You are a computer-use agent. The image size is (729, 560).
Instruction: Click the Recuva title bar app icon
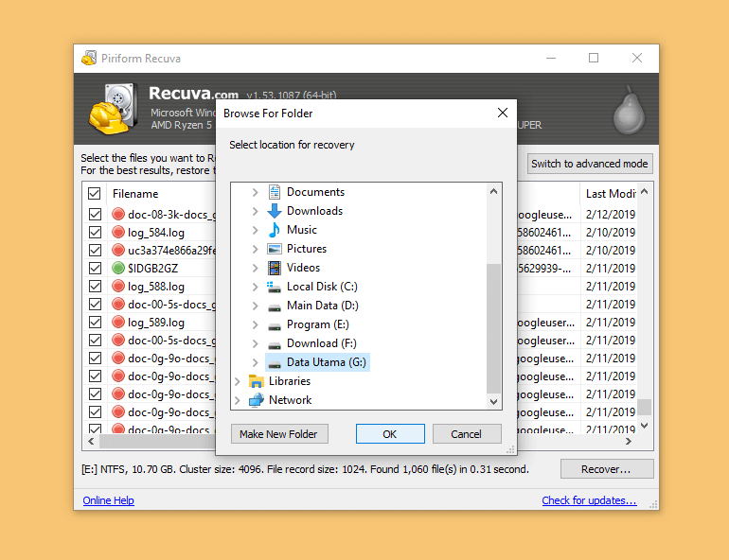(89, 58)
